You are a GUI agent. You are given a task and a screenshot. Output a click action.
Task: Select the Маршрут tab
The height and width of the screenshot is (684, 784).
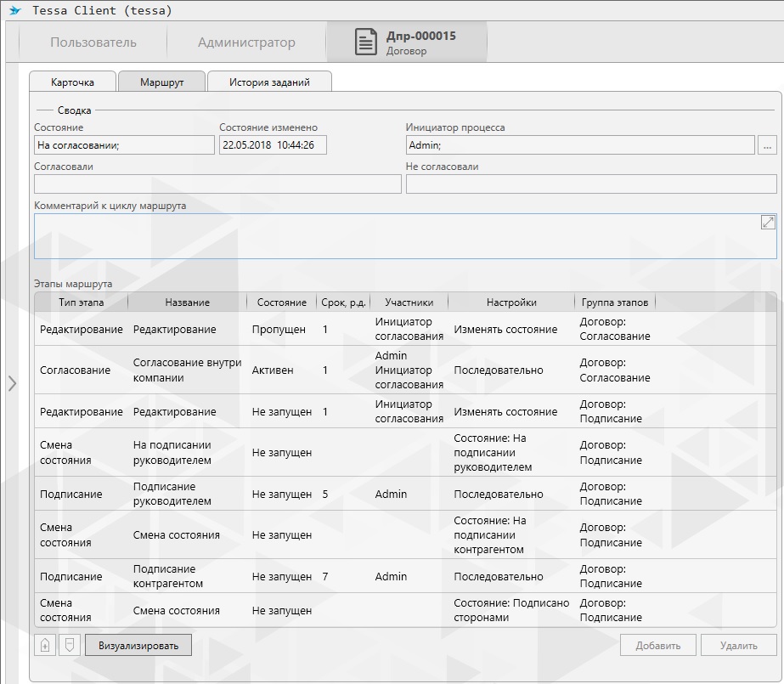click(x=162, y=82)
